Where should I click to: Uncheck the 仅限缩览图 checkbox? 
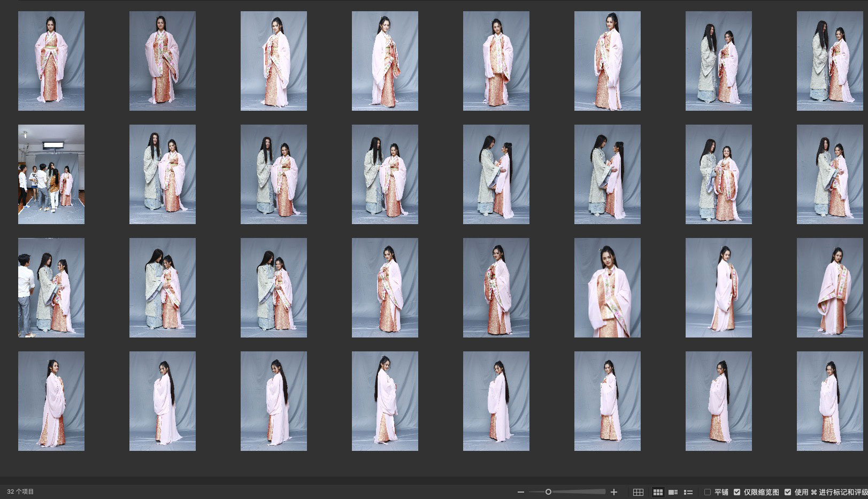(x=737, y=492)
